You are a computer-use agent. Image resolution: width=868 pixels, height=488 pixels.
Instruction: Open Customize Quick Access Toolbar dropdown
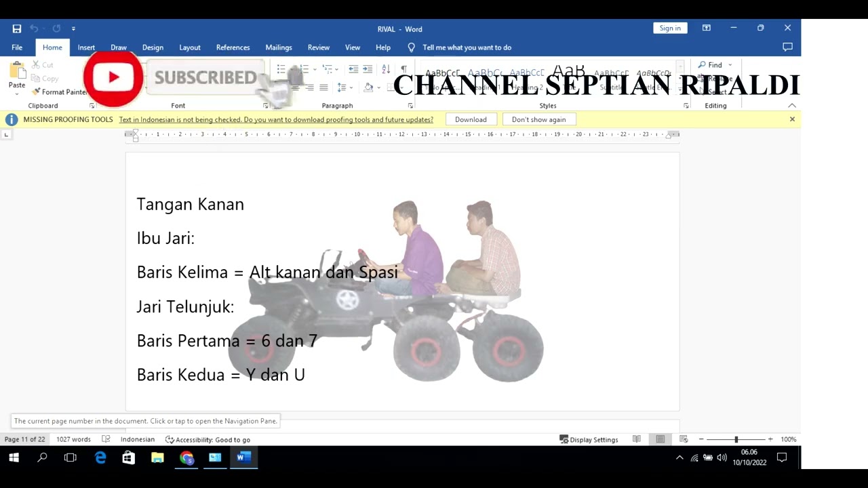73,28
